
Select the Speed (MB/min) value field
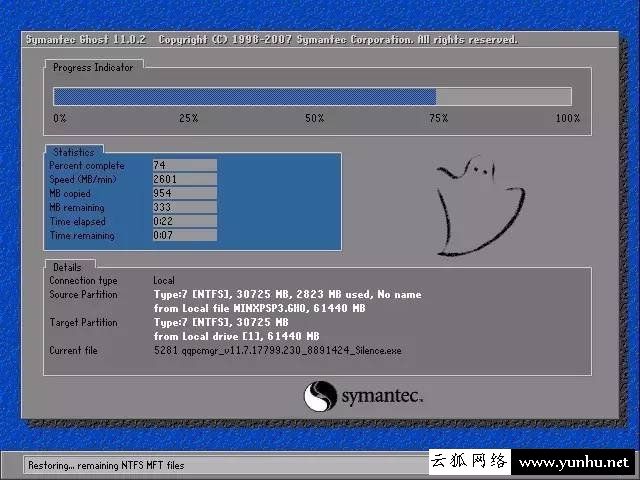[184, 179]
